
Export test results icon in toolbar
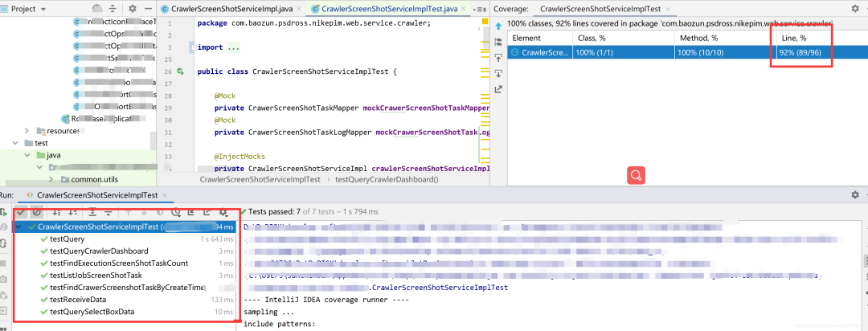[x=207, y=212]
